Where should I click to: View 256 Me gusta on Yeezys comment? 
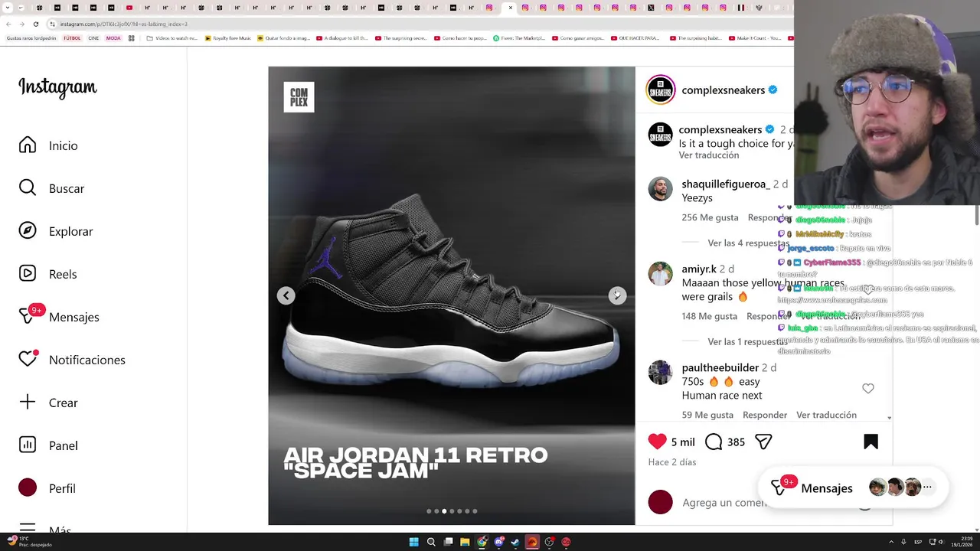pos(710,217)
